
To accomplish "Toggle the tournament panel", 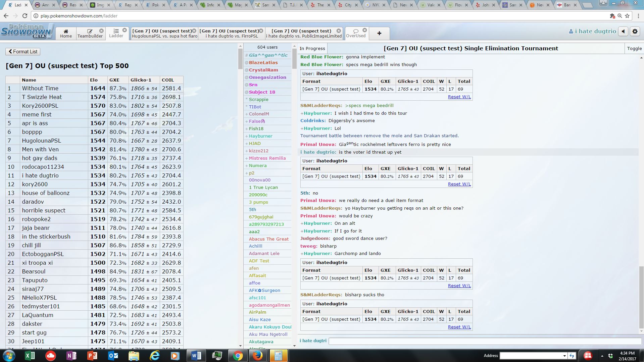I will pos(634,48).
